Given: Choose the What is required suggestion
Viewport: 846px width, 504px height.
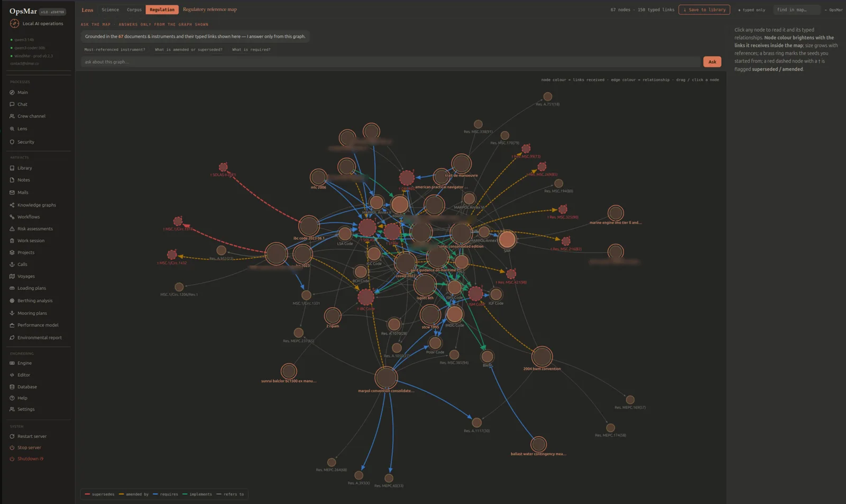Looking at the screenshot, I should pos(251,50).
